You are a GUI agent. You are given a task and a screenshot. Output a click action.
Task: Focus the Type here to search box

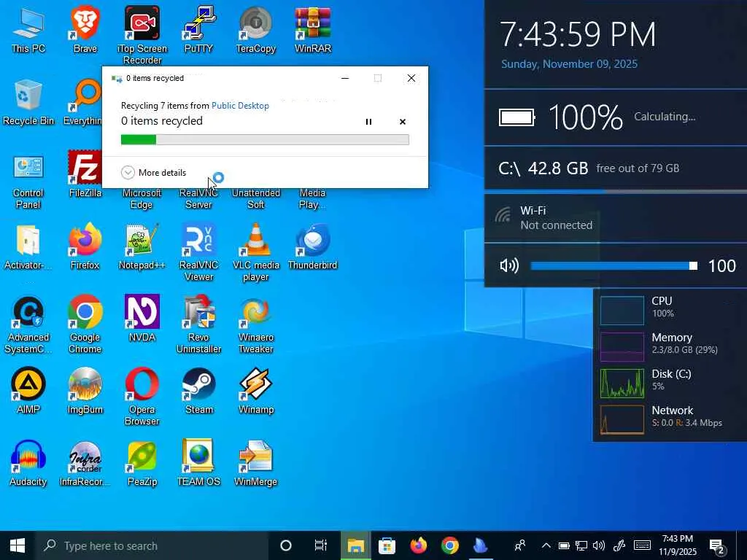click(152, 545)
